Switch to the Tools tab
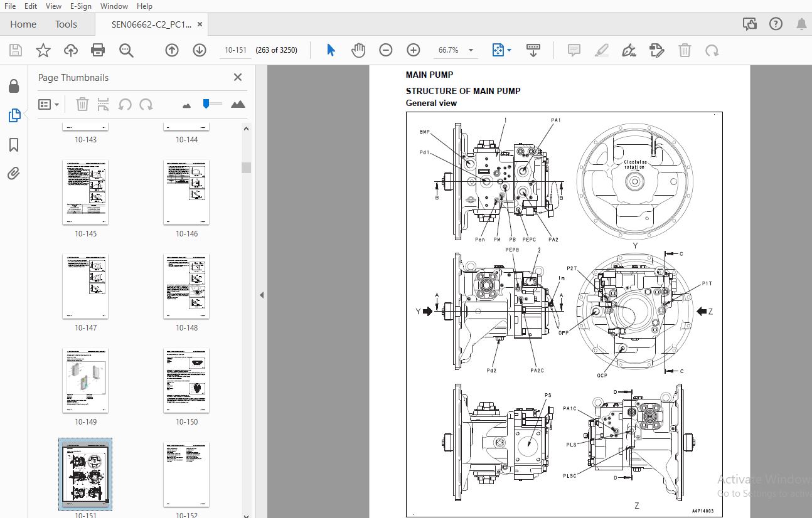The width and height of the screenshot is (812, 518). [x=66, y=24]
